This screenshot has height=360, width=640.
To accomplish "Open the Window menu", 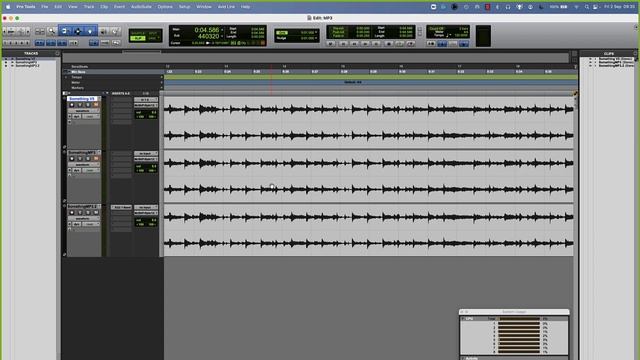I will pyautogui.click(x=204, y=7).
